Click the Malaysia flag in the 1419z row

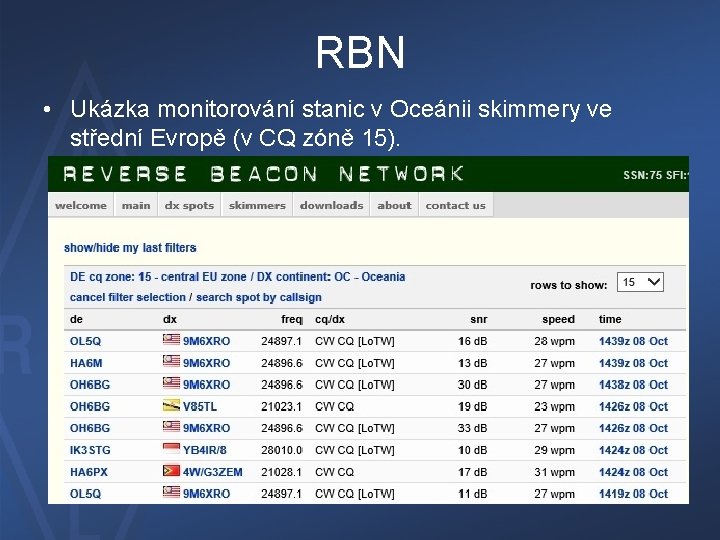point(171,493)
